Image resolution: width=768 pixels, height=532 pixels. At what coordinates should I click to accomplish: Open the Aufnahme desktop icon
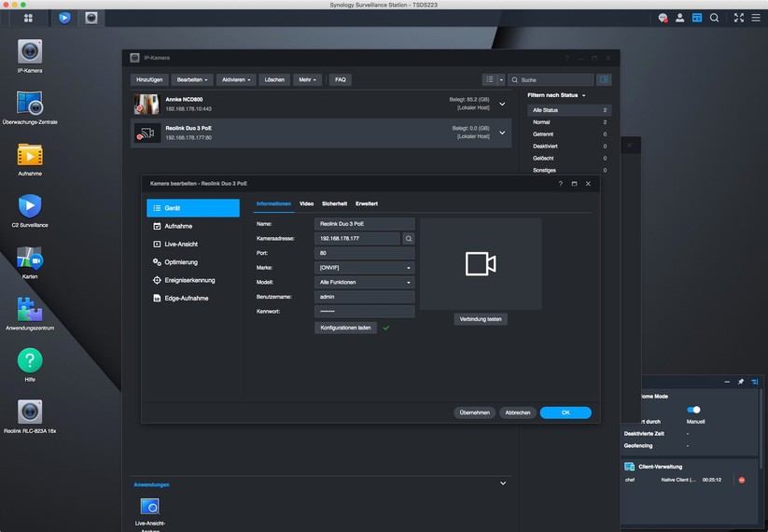coord(30,155)
